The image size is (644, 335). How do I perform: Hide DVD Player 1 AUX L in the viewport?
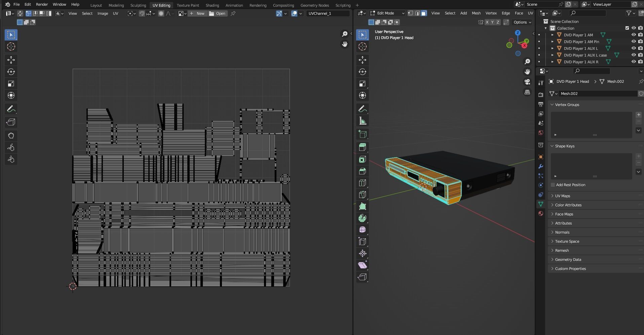click(x=634, y=48)
